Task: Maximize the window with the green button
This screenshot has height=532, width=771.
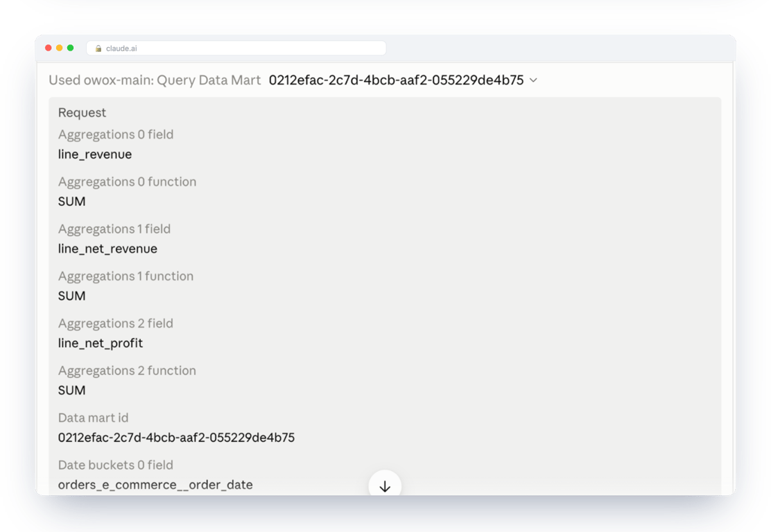Action: [70, 48]
